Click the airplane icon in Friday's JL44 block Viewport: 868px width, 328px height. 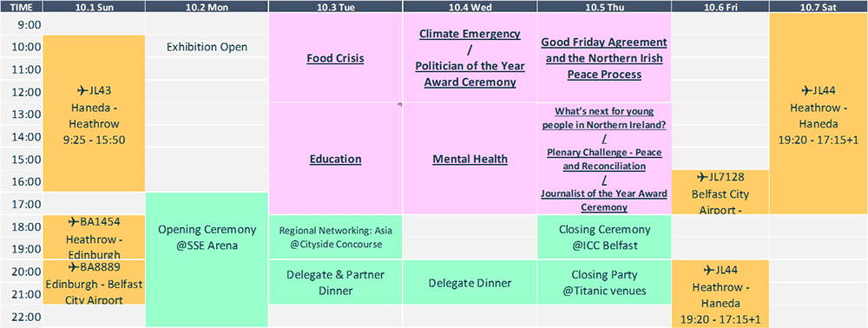(x=707, y=270)
